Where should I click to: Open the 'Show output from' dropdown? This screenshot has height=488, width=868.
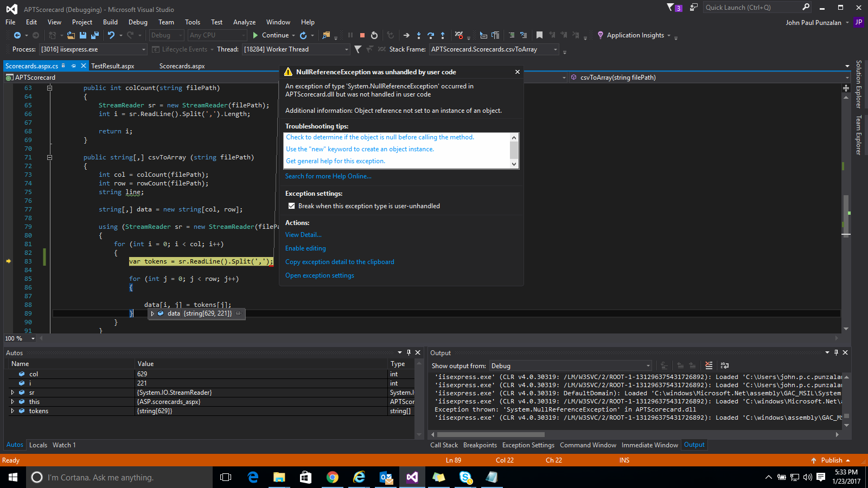[x=571, y=366]
